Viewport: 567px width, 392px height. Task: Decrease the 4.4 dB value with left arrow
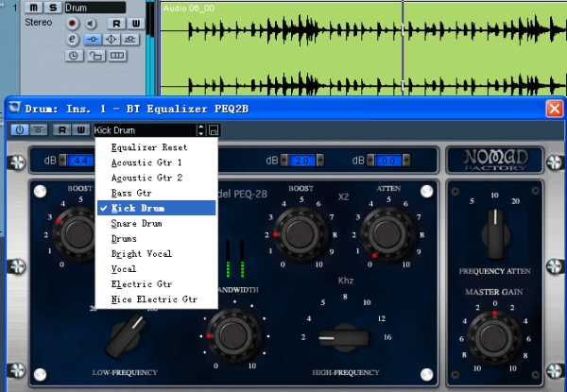[62, 161]
